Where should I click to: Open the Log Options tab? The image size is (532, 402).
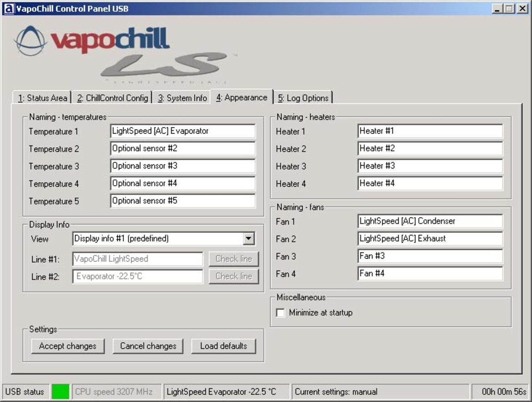click(303, 98)
